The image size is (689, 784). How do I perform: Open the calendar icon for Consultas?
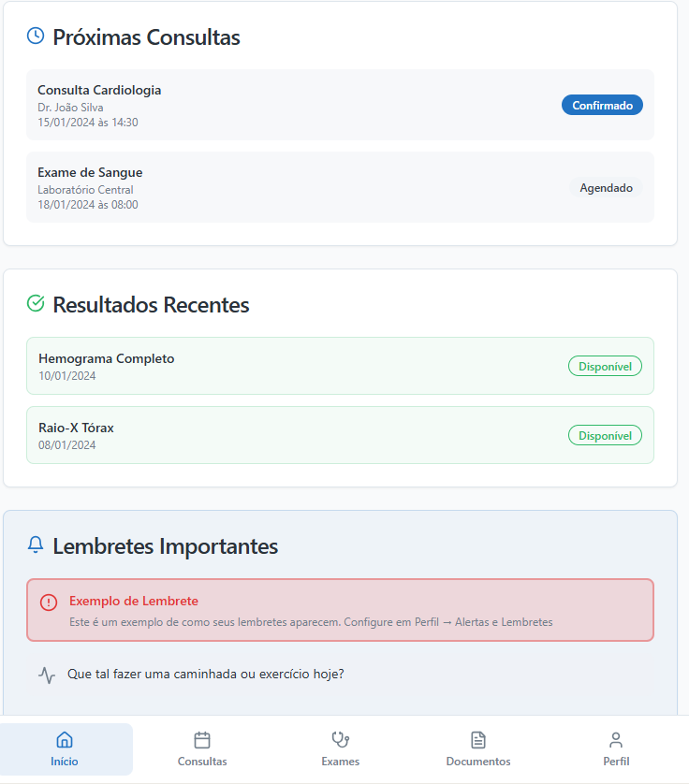click(202, 739)
